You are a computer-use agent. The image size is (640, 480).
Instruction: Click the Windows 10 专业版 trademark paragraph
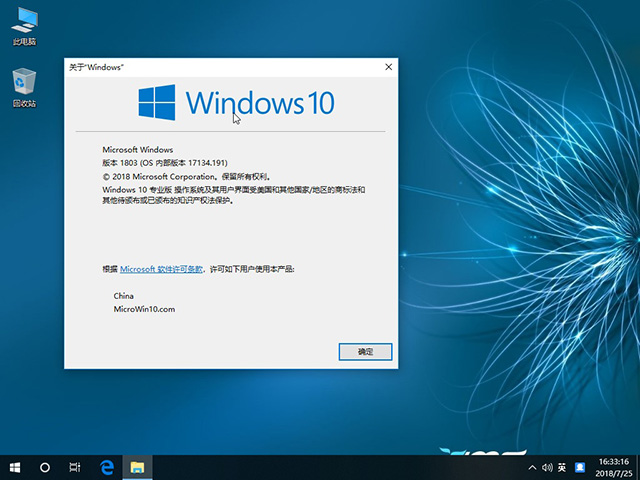[x=234, y=195]
